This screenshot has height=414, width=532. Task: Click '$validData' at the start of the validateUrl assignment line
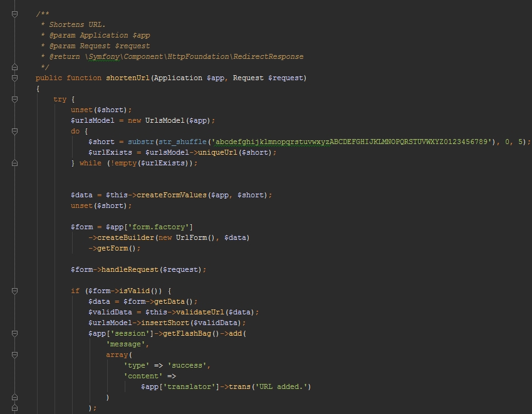click(110, 313)
